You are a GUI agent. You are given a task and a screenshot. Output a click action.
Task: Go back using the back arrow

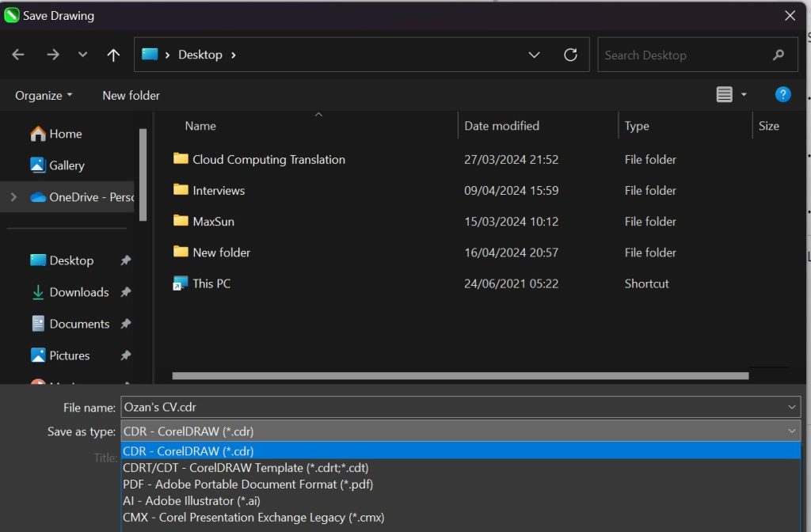pos(18,55)
